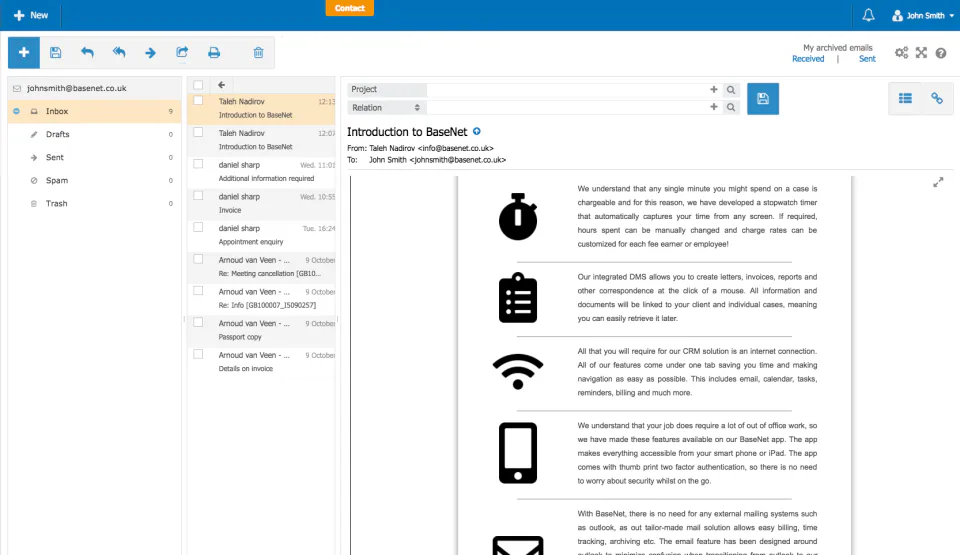Screen dimensions: 960x555
Task: Open the settings gears icon
Action: pyautogui.click(x=901, y=53)
